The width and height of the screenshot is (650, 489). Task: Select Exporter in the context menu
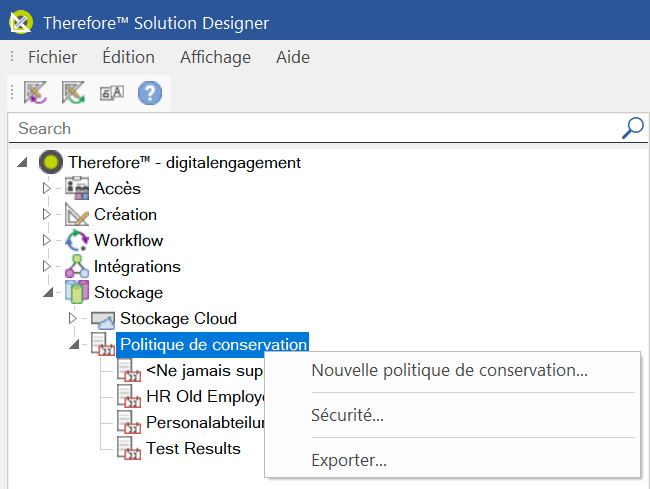349,460
